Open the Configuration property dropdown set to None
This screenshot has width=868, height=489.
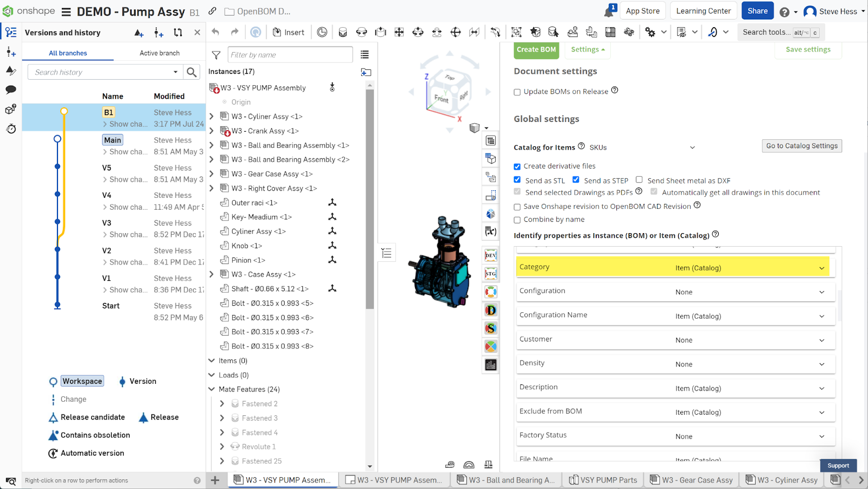coord(749,292)
